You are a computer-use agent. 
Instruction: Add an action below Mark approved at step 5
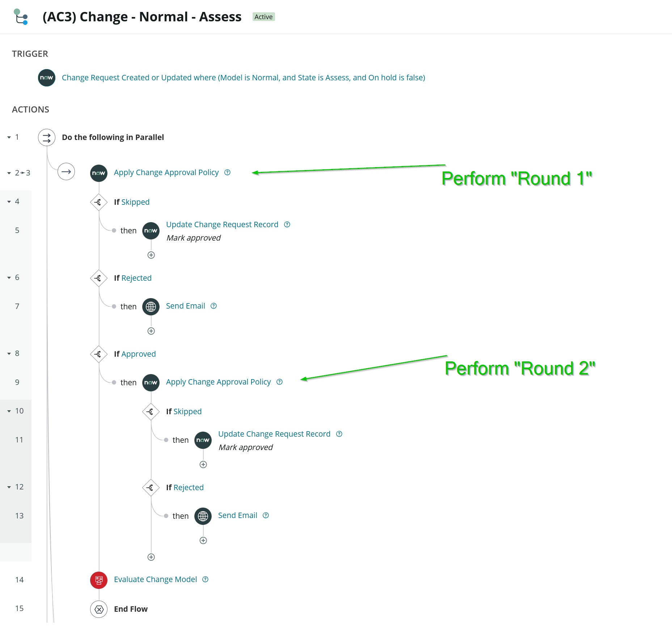(x=151, y=255)
